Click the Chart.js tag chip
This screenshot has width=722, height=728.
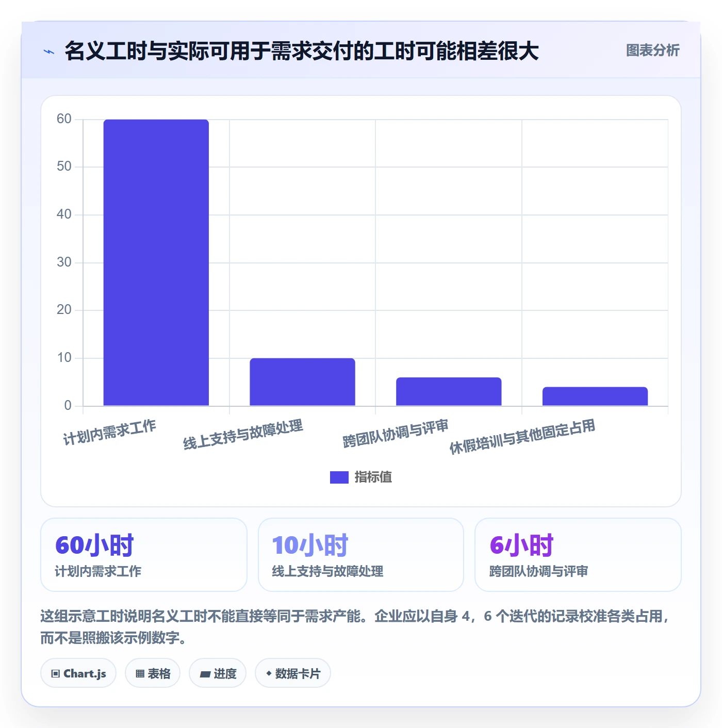[x=78, y=673]
